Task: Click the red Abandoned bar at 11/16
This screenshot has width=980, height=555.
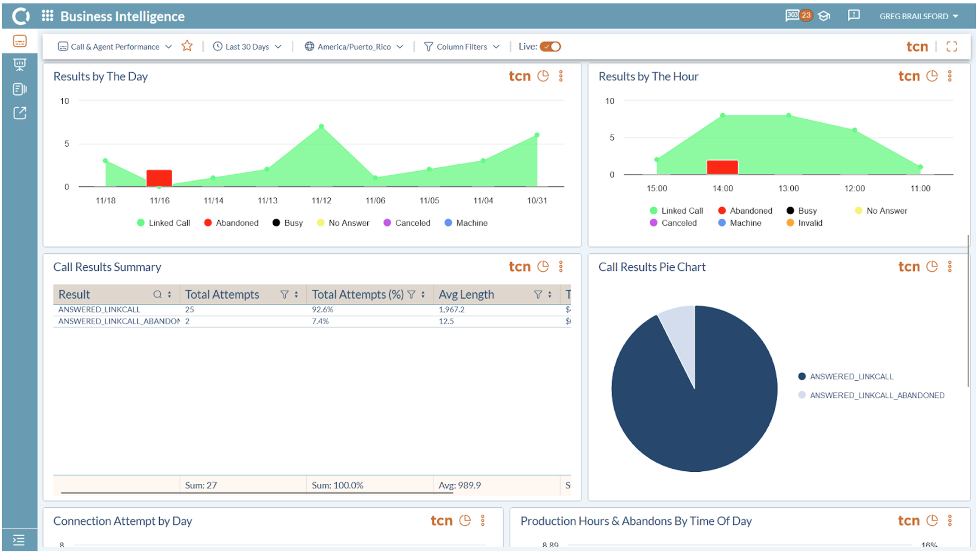Action: pyautogui.click(x=159, y=178)
